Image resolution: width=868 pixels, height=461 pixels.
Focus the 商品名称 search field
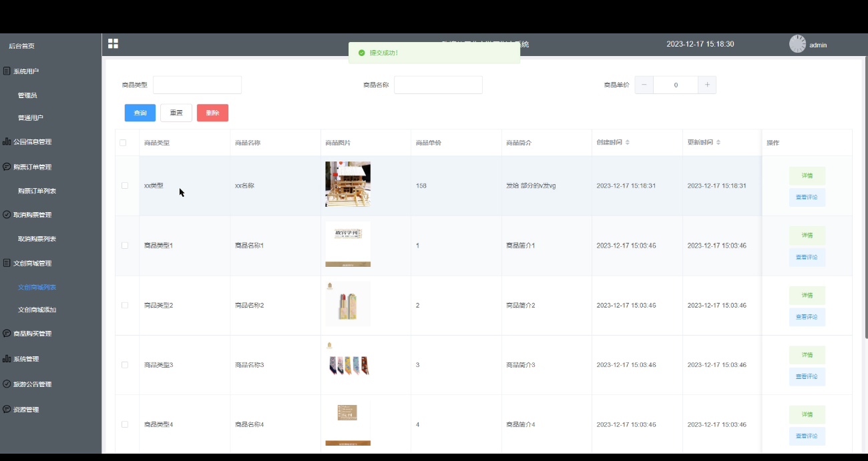[438, 85]
